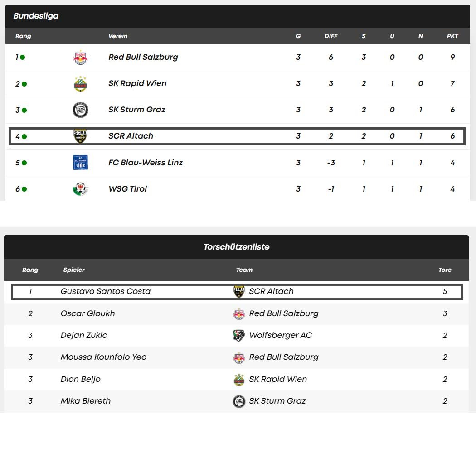Image resolution: width=476 pixels, height=453 pixels.
Task: Select Dejan Zukic in scorer list
Action: (x=84, y=335)
